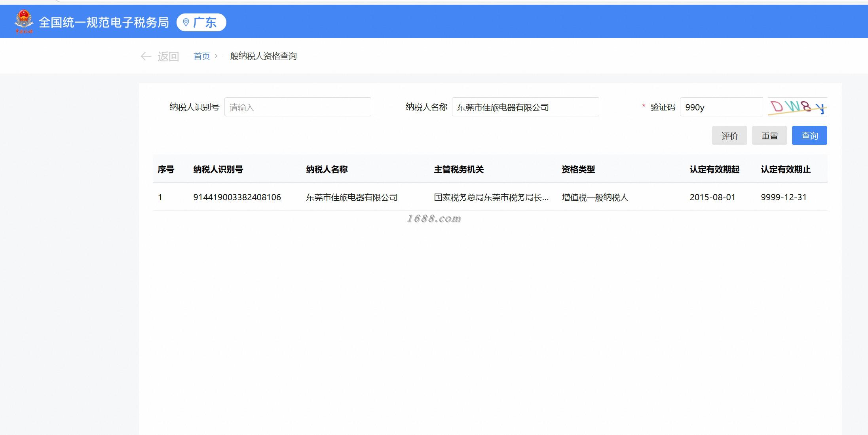
Task: Click the 全国统一规范电子税务局 title
Action: (x=104, y=22)
